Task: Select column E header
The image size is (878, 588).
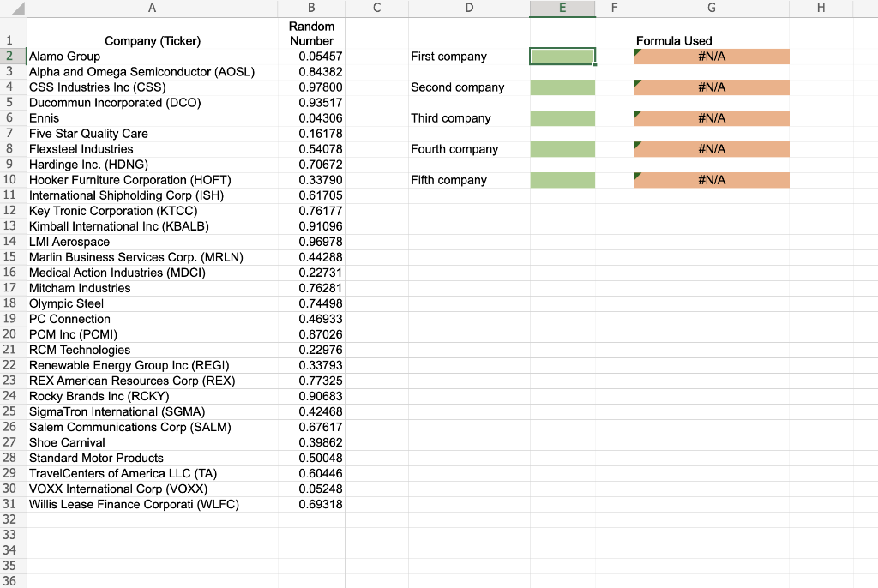Action: click(562, 8)
